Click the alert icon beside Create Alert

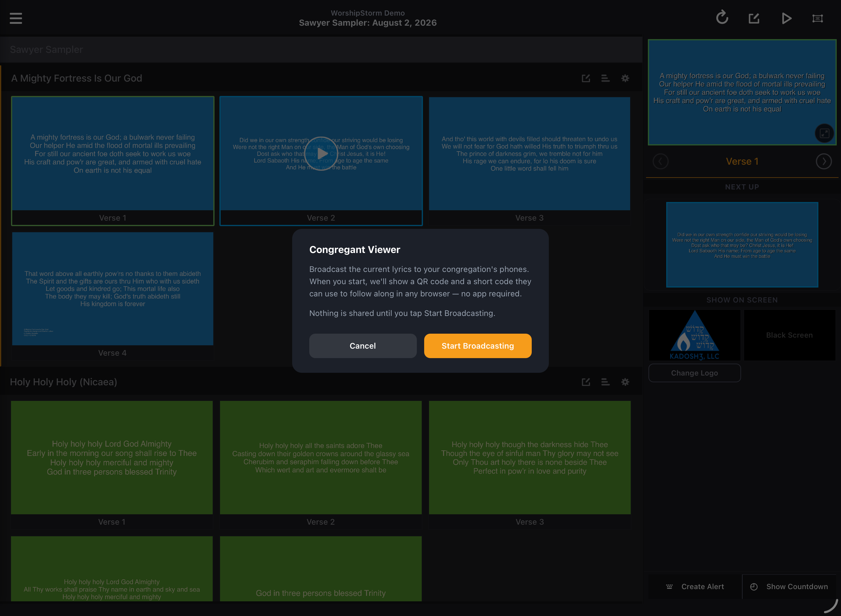670,587
